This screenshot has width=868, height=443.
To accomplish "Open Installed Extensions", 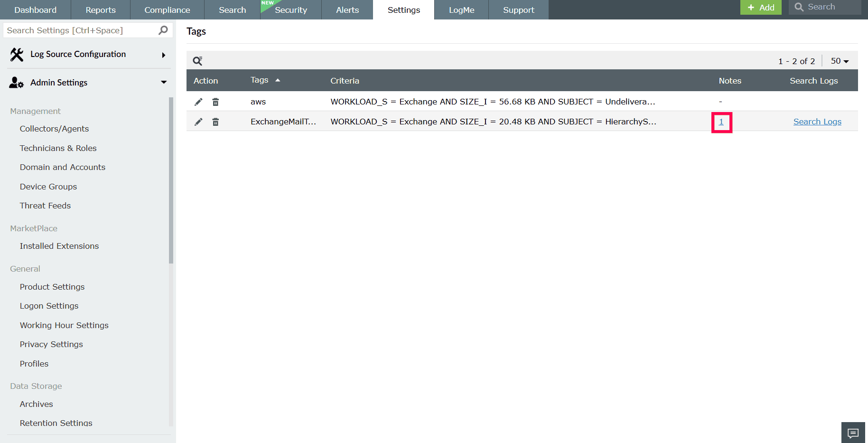I will [x=59, y=246].
